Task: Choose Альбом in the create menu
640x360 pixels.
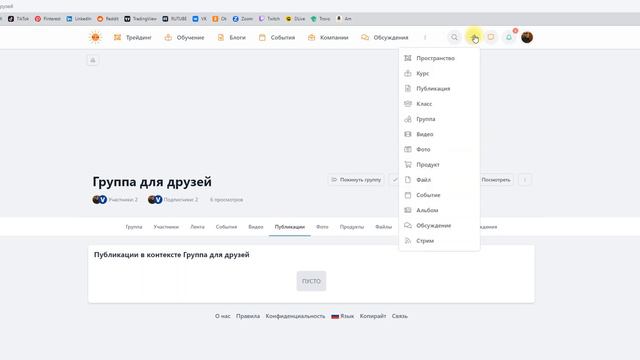Action: pyautogui.click(x=439, y=210)
